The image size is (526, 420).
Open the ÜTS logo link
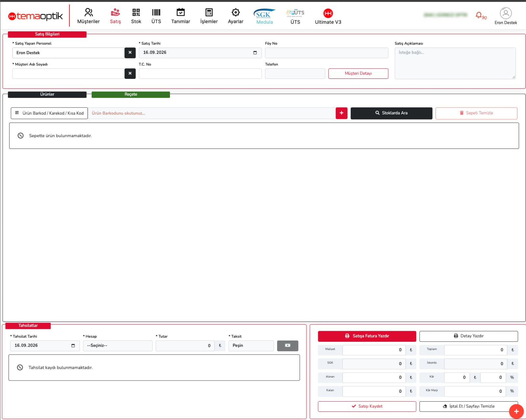(295, 16)
